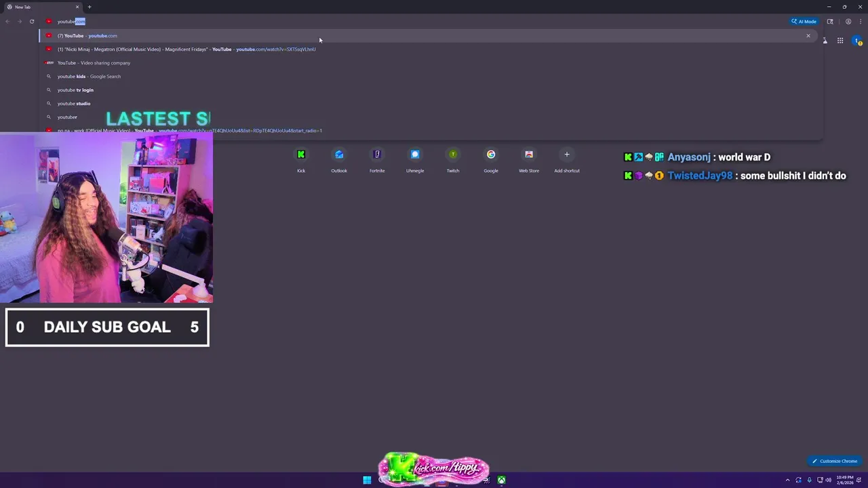Reload the page with refresh icon
The width and height of the screenshot is (868, 488).
(32, 22)
